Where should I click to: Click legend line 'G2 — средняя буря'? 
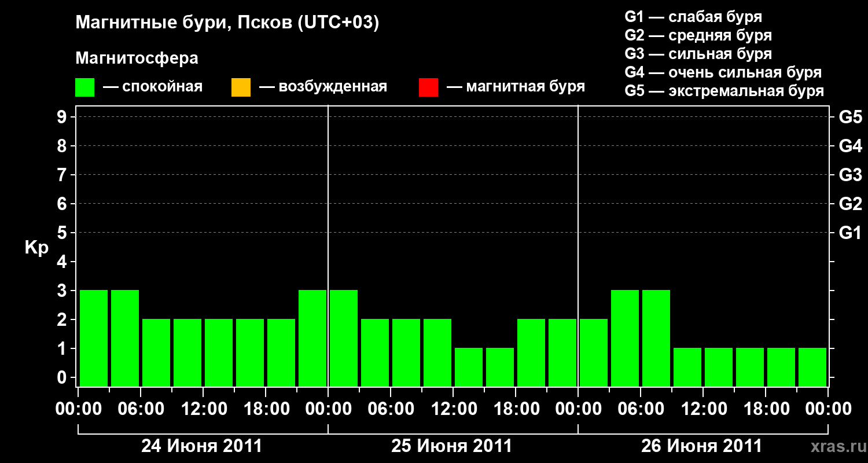click(698, 35)
